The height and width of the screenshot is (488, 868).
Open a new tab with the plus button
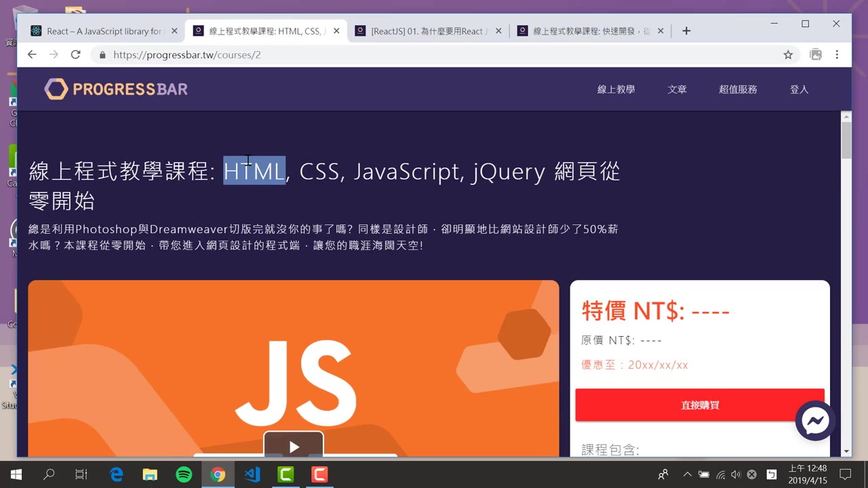pos(686,30)
